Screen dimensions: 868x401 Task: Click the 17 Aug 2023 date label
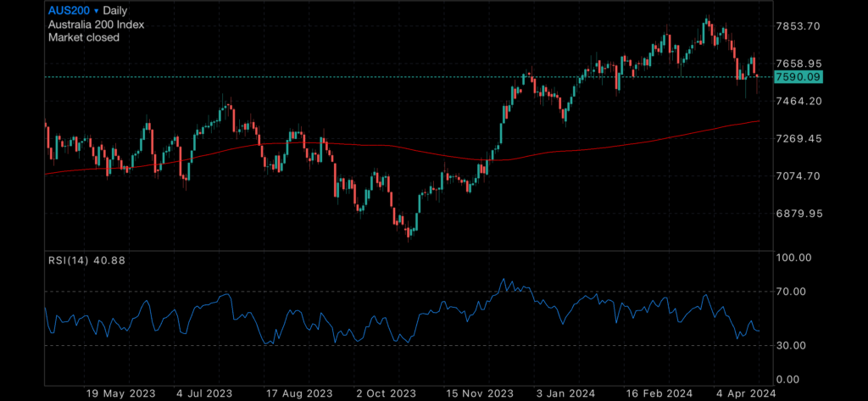point(299,393)
